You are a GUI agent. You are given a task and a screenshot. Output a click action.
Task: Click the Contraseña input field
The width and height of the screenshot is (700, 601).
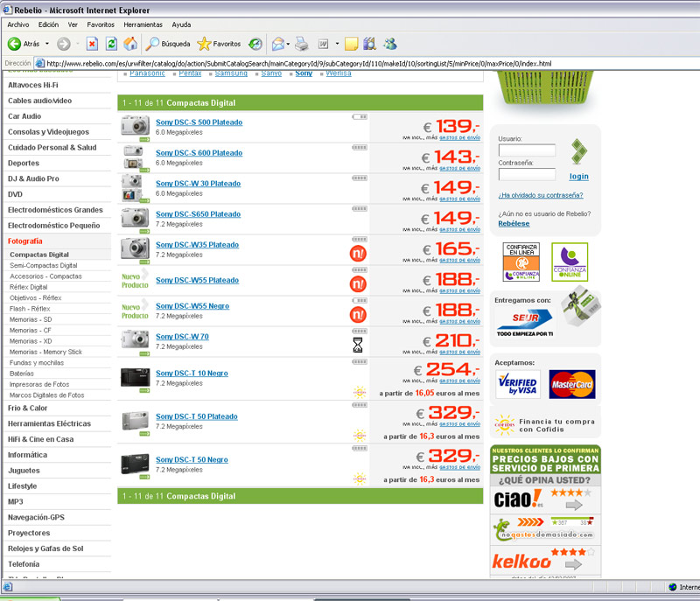[527, 174]
